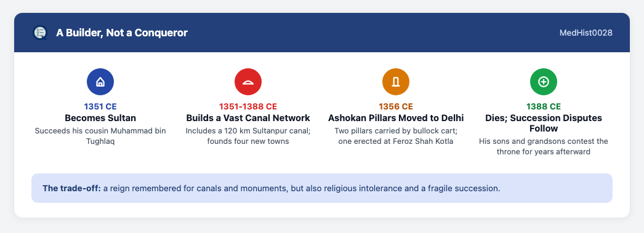Screen dimensions: 644x233
Task: Click the blue home icon for 1351 CE
Action: coord(100,82)
